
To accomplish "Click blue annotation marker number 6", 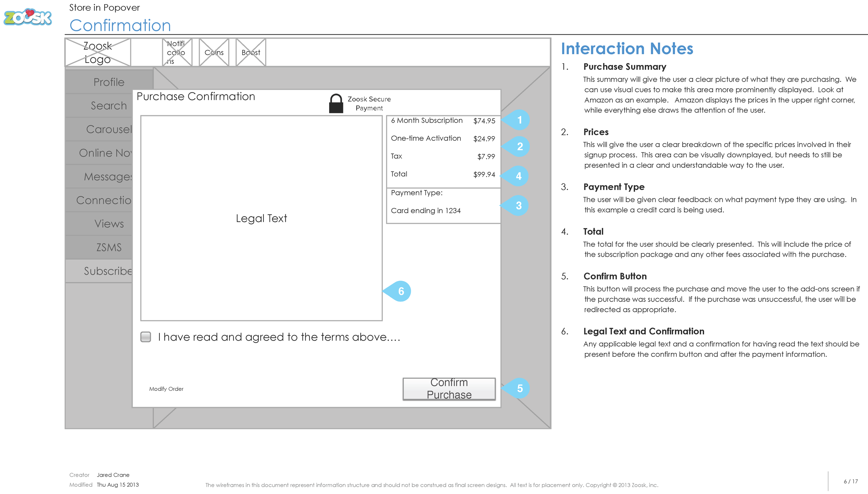I will point(400,291).
